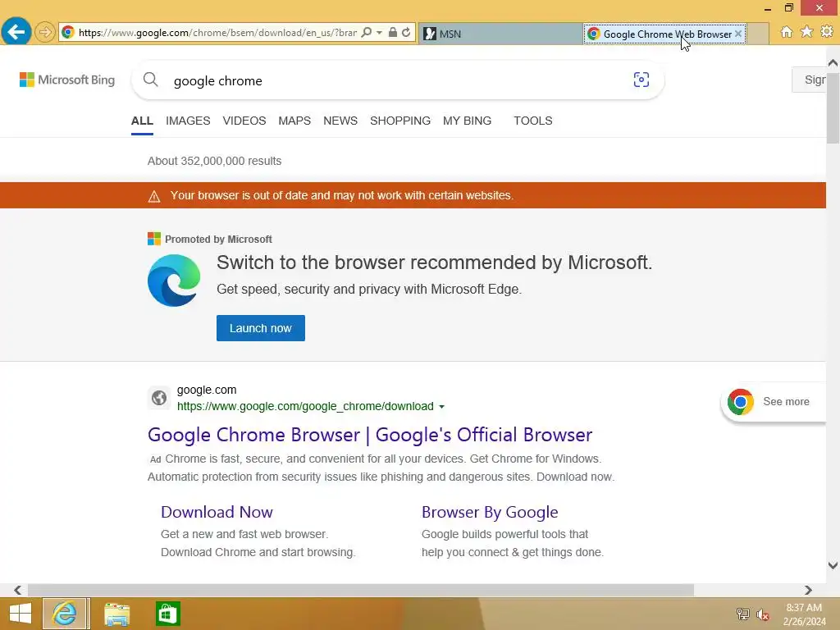The height and width of the screenshot is (630, 840).
Task: Refresh the page with the reload icon
Action: coord(406,33)
